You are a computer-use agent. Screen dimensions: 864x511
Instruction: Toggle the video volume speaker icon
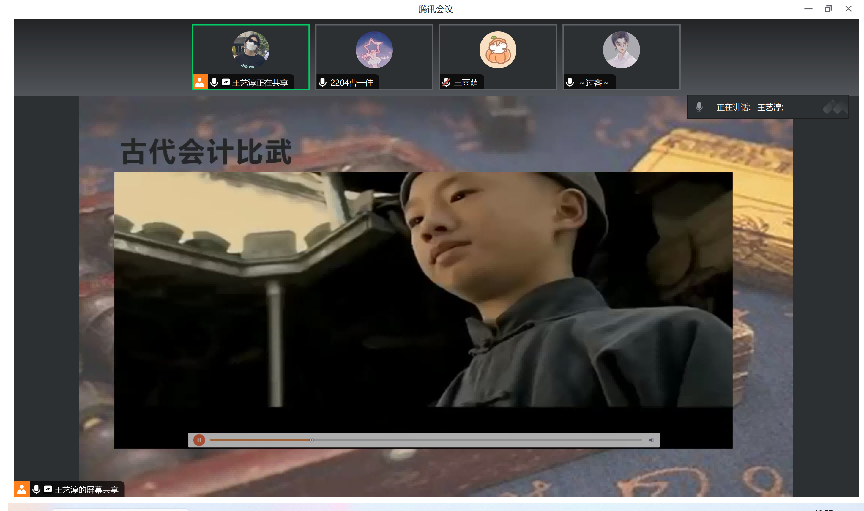[650, 440]
